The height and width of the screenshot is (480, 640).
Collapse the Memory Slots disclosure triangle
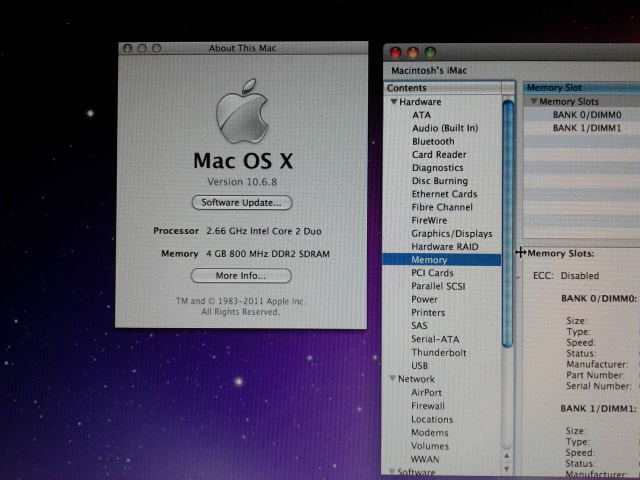533,102
